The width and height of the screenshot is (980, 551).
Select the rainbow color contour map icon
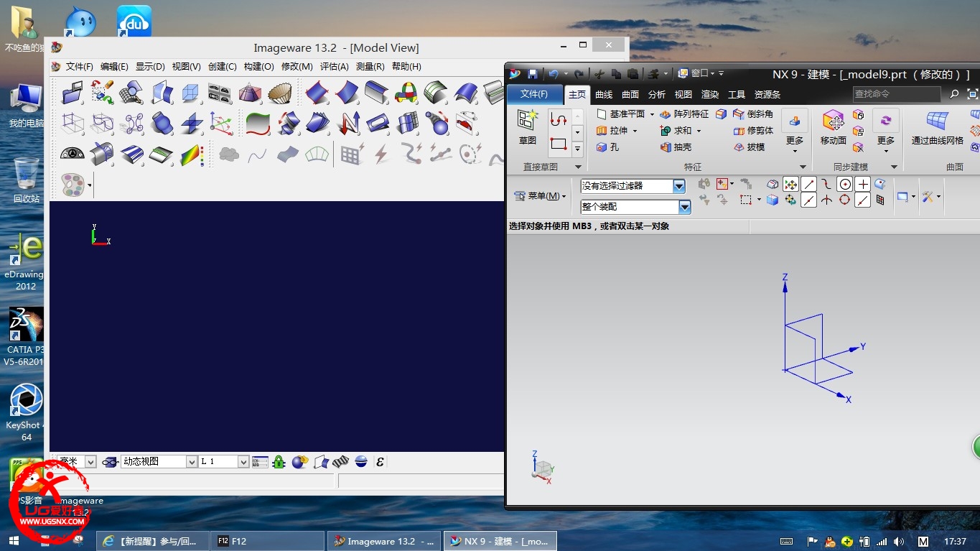pyautogui.click(x=191, y=154)
